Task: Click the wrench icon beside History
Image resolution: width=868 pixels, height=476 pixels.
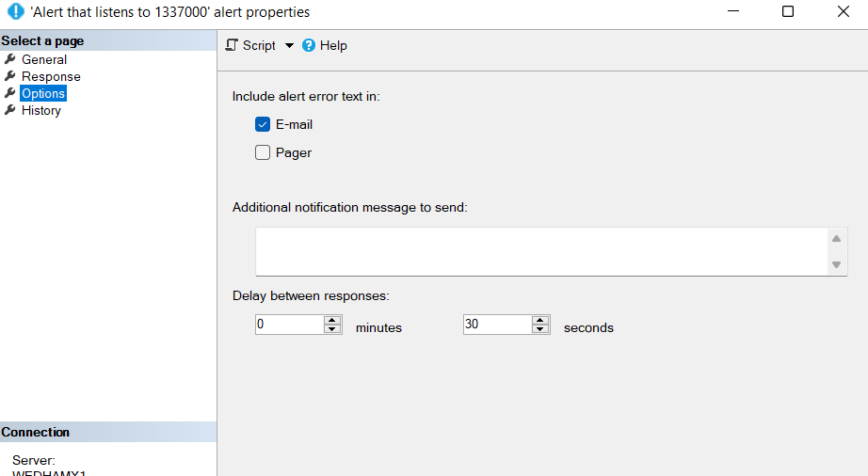Action: point(10,110)
